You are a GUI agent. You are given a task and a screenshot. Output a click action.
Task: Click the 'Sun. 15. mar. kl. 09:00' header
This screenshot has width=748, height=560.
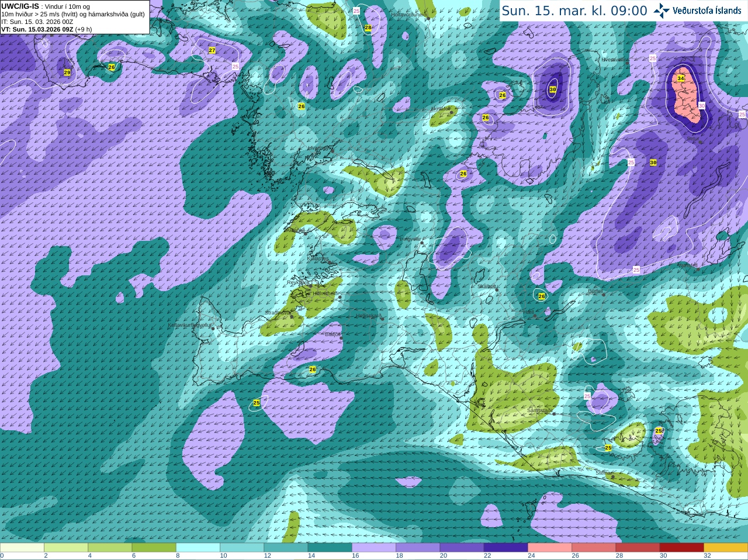pos(574,11)
